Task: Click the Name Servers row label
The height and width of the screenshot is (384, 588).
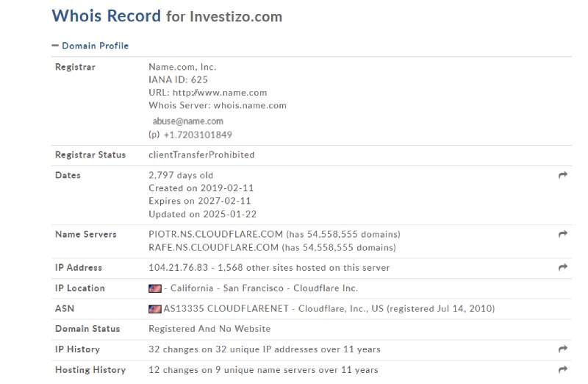Action: pos(86,234)
